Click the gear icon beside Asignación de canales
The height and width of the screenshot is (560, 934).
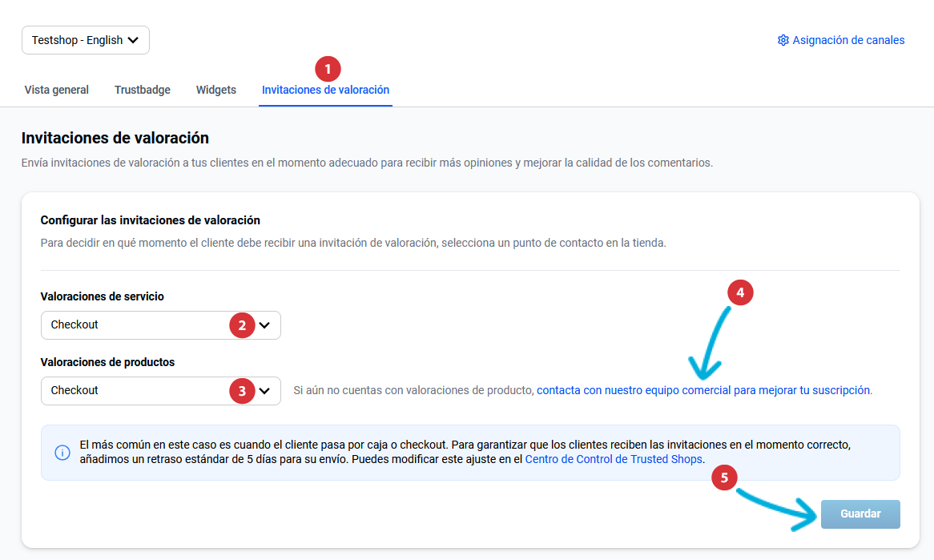pos(783,40)
